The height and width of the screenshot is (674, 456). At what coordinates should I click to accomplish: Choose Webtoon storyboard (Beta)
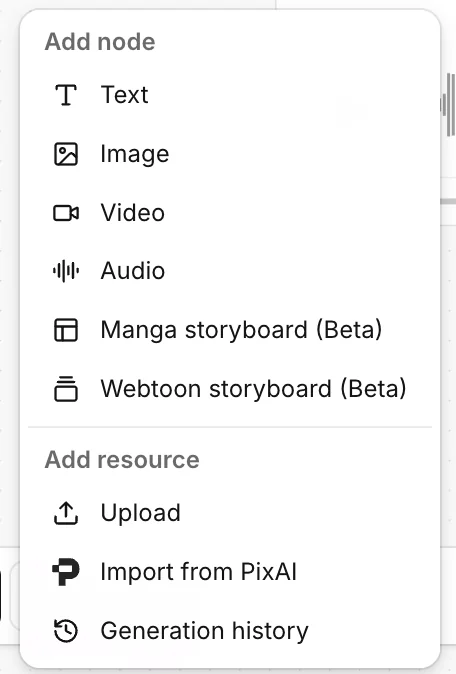pos(230,389)
